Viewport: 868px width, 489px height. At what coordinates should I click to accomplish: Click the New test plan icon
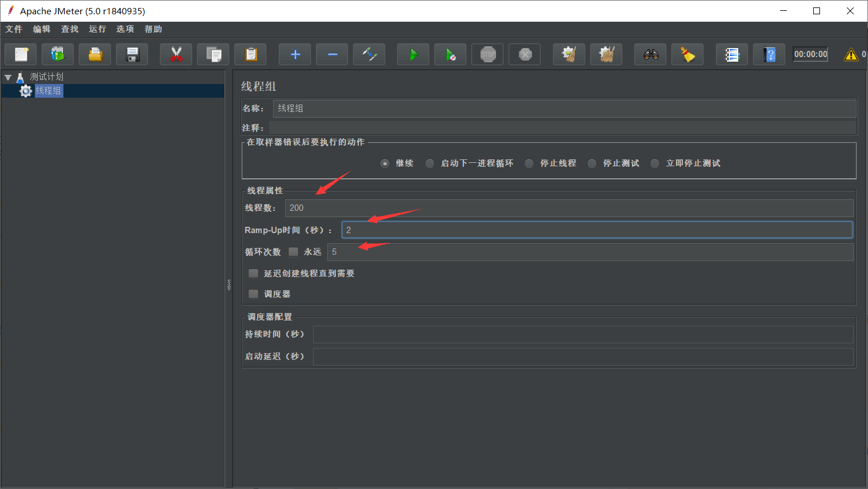[21, 54]
